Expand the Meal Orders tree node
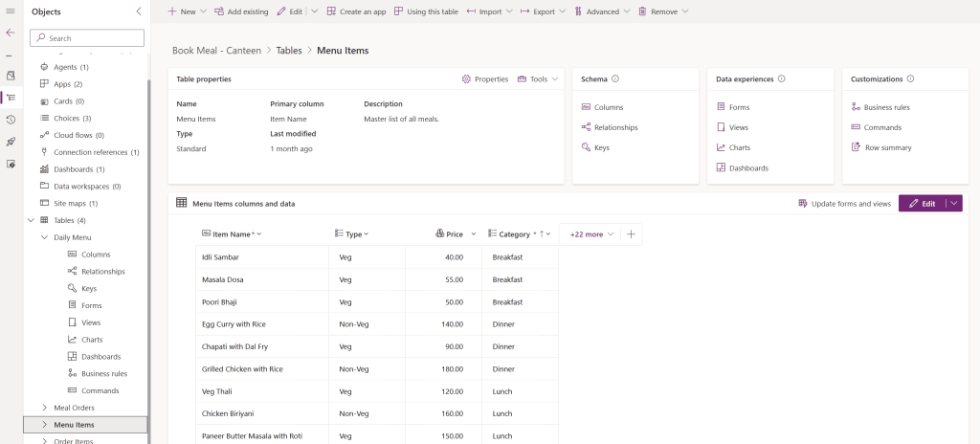The height and width of the screenshot is (444, 980). 44,408
